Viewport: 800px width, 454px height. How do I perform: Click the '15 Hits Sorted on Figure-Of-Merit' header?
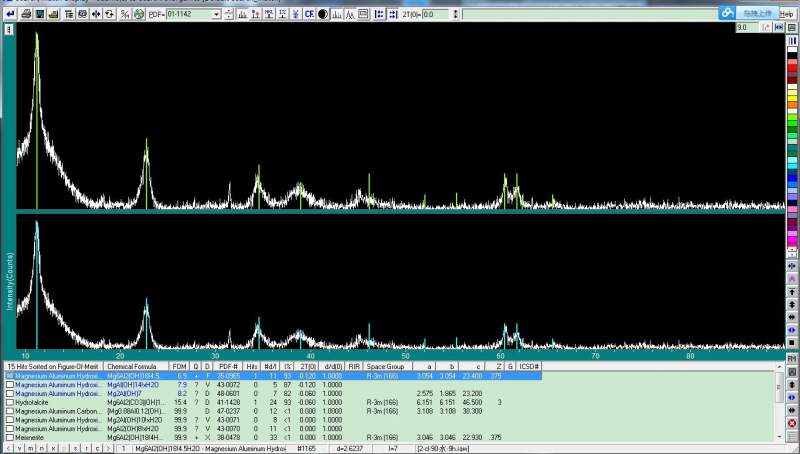(x=53, y=366)
